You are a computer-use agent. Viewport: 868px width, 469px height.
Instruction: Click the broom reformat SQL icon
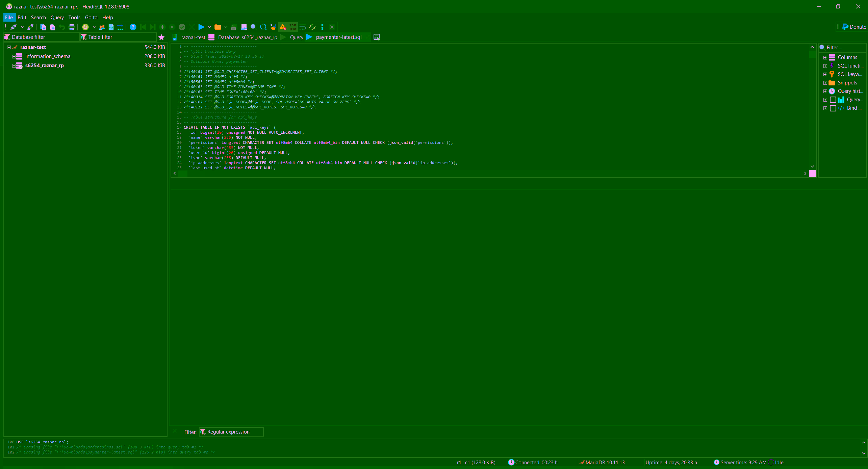(x=273, y=27)
